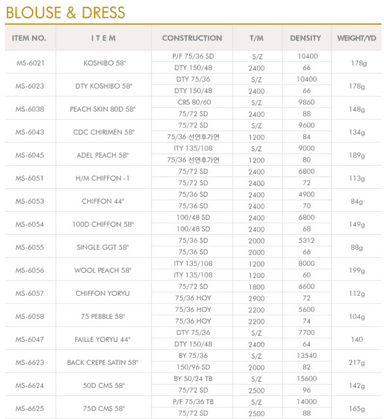Viewport: 384px width, 419px height.
Task: Click item number MS-6021
Action: point(30,63)
